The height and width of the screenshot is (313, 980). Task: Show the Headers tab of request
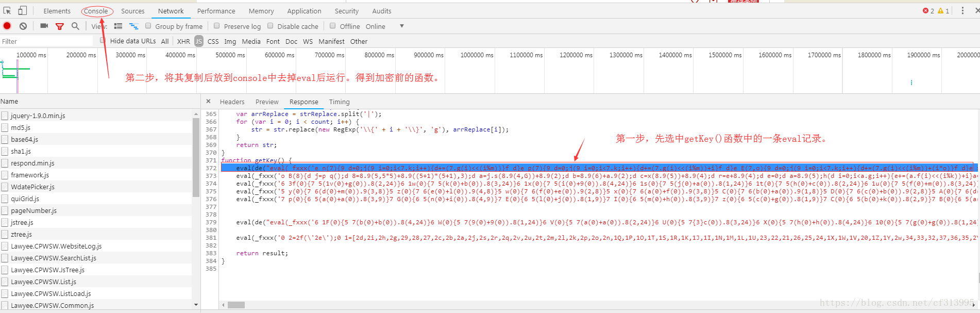point(232,102)
